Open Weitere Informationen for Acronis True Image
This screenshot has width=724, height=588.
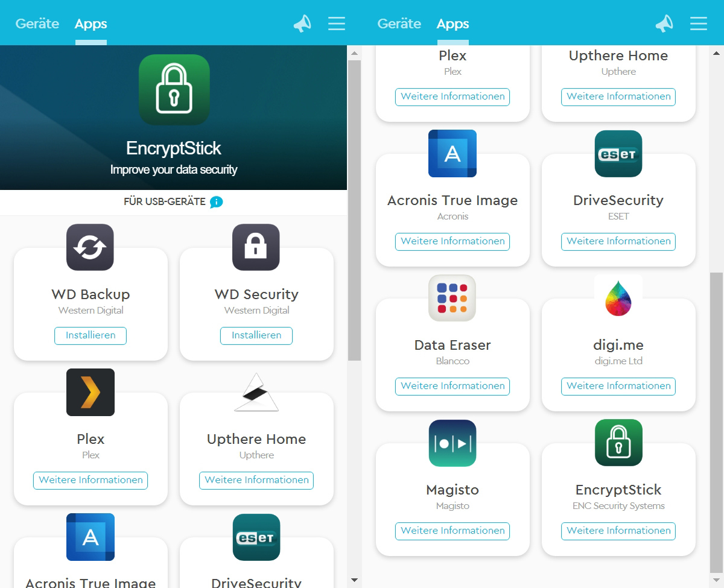coord(453,241)
